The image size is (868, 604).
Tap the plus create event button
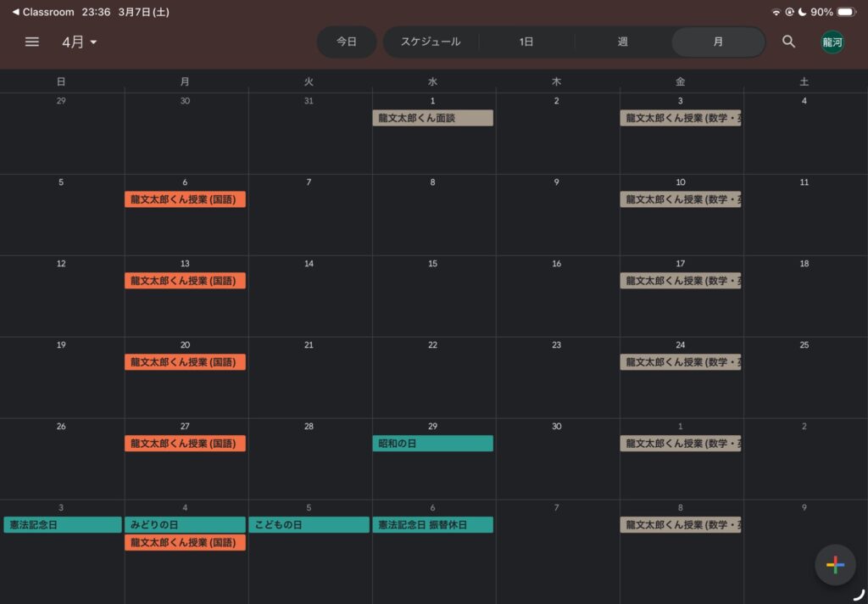pyautogui.click(x=835, y=565)
